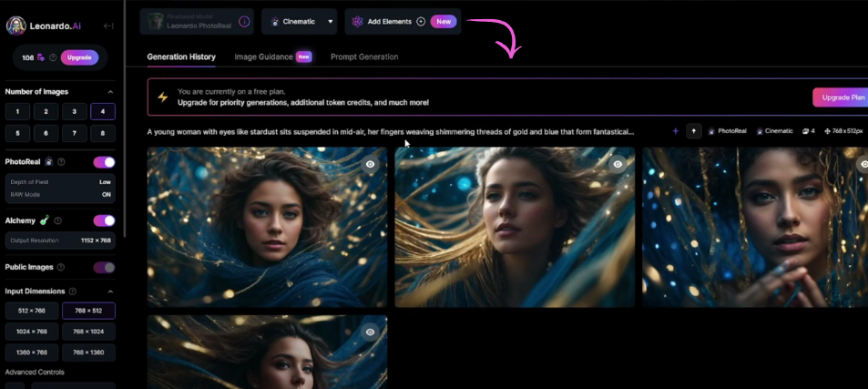The image size is (868, 389).
Task: Open the Input Dimensions help icon
Action: click(73, 292)
